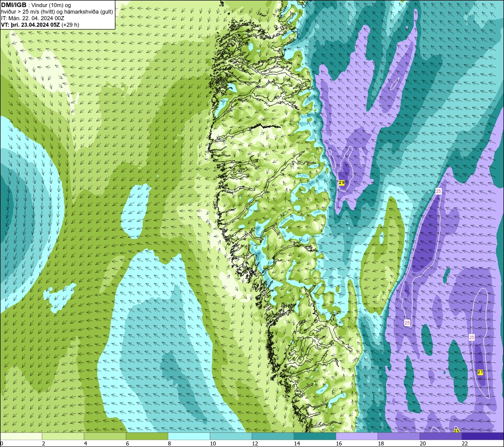Click the "20" tick label on color scale
The height and width of the screenshot is (447, 504).
click(423, 443)
